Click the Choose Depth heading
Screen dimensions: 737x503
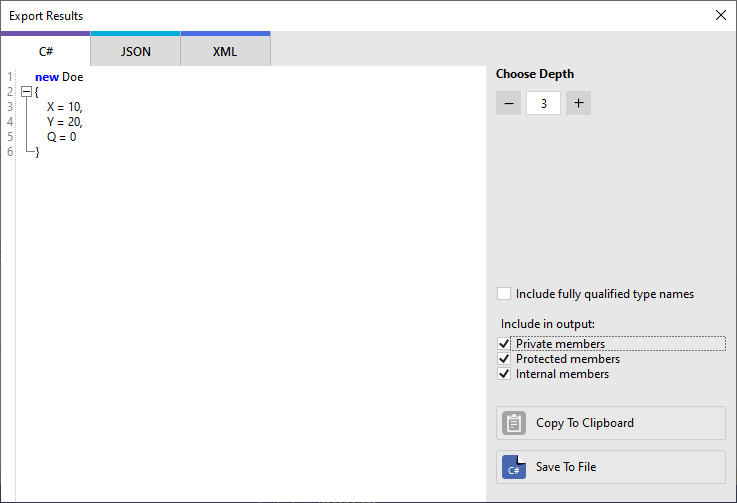click(x=535, y=74)
